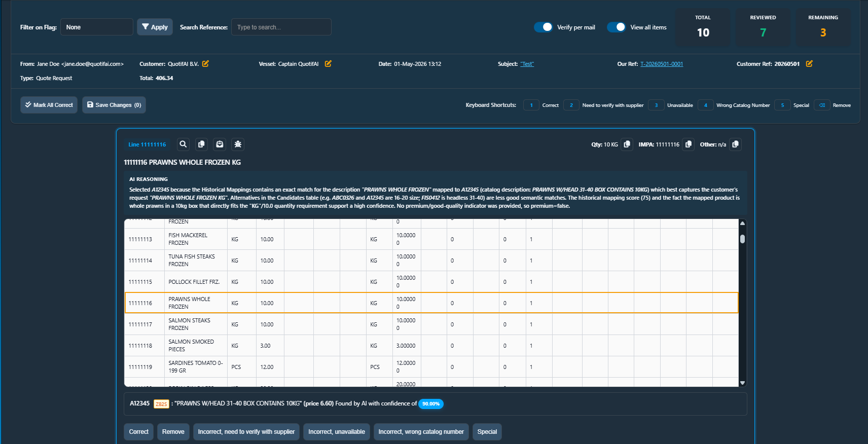Click shortcut key 4 for Wrong Catalog Number
This screenshot has width=868, height=444.
tap(706, 105)
